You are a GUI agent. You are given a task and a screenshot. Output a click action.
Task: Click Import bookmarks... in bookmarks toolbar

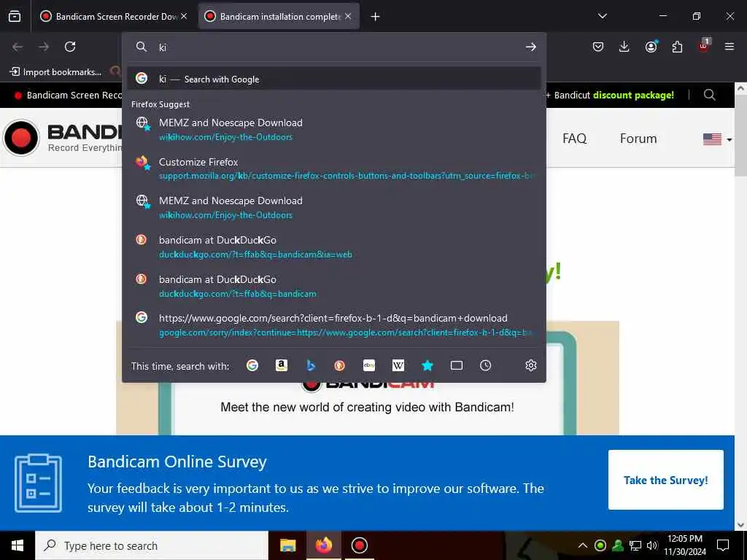point(56,72)
